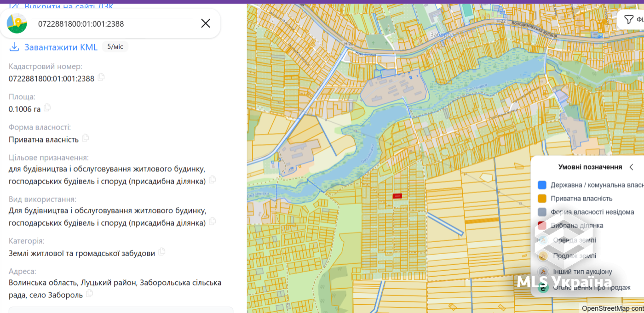Click the orange Приватна власність legend swatch
644x313 pixels.
point(542,199)
